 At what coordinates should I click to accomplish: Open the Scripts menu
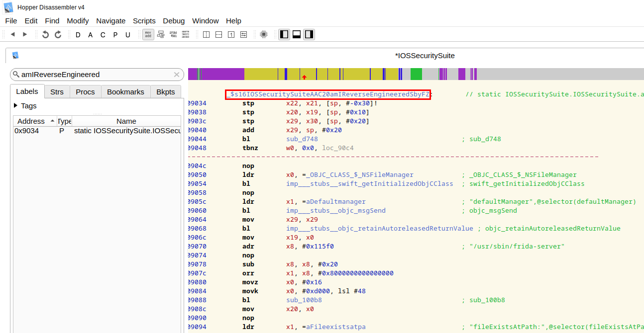pyautogui.click(x=144, y=20)
